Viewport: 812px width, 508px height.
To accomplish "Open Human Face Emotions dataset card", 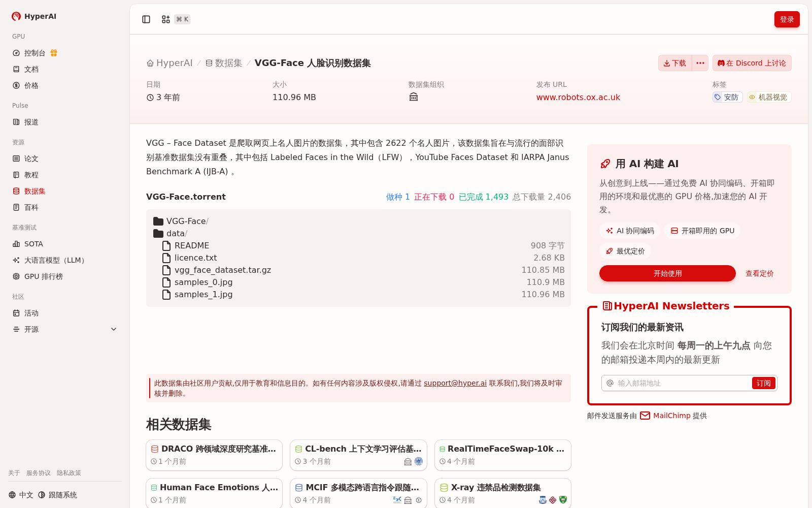I will 214,493.
